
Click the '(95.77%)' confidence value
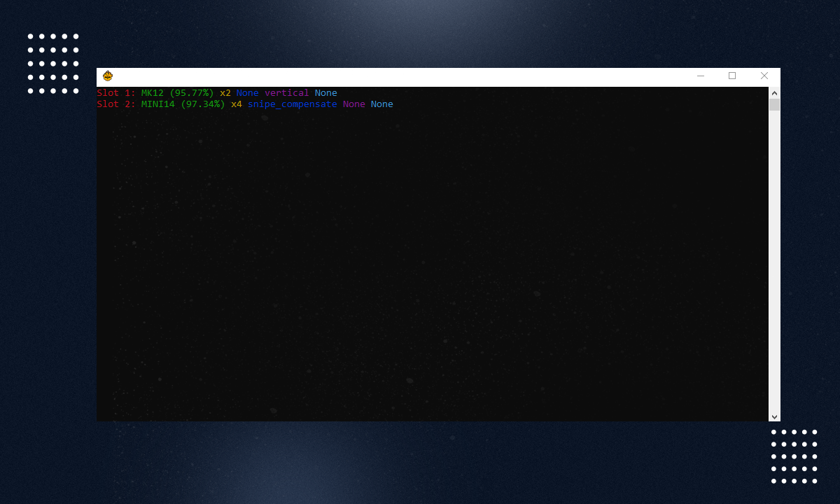pos(192,93)
